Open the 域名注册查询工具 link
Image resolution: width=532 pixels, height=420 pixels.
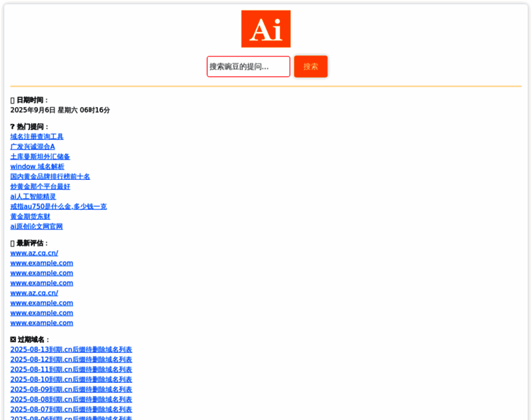coord(36,136)
